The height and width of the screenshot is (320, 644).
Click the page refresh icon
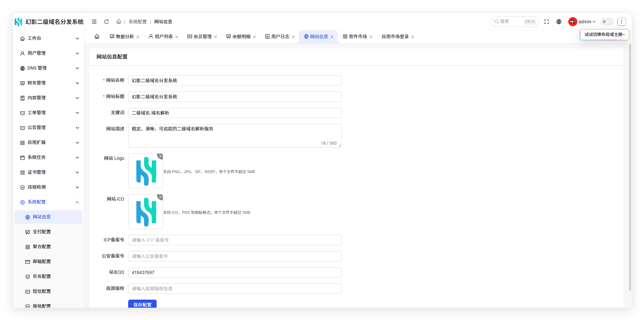pos(106,22)
